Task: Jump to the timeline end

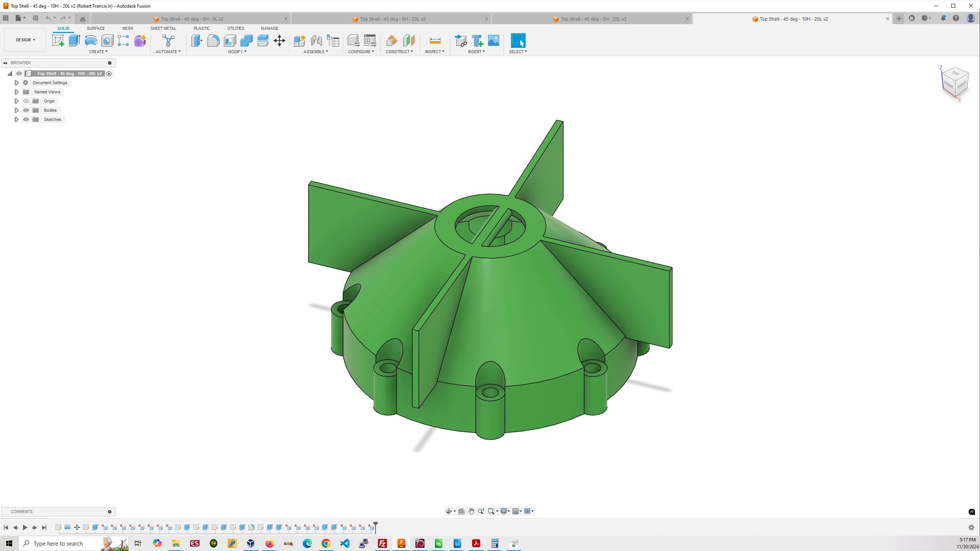Action: click(44, 528)
